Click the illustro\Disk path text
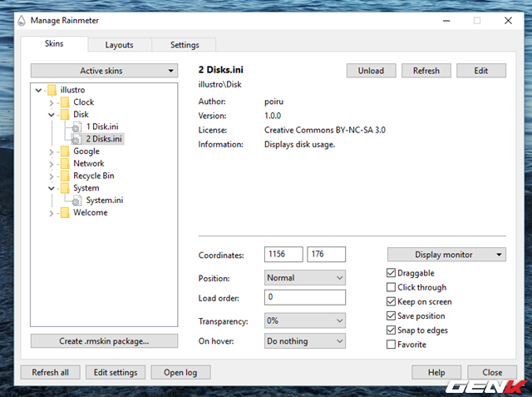Viewport: 532px width, 397px height. pos(219,85)
